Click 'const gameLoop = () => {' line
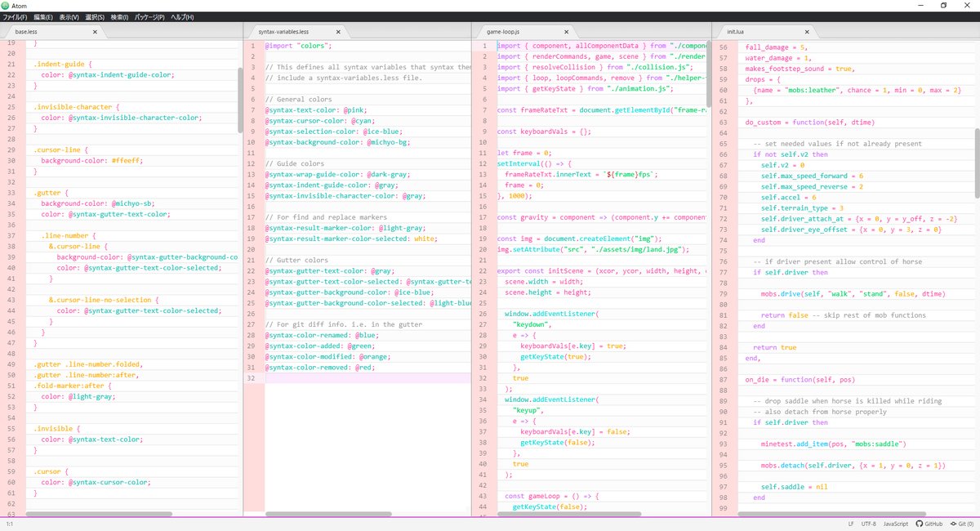This screenshot has height=531, width=980. coord(551,496)
